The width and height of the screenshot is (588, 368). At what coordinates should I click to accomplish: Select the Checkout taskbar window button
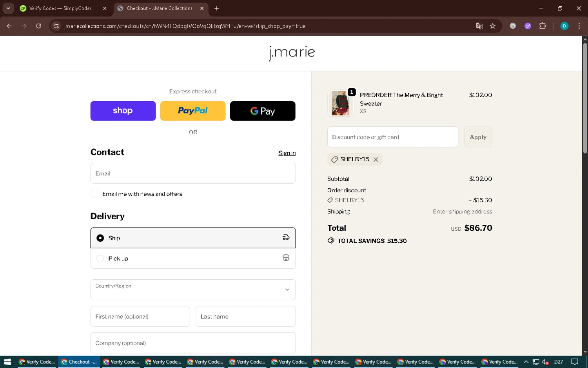click(x=79, y=362)
